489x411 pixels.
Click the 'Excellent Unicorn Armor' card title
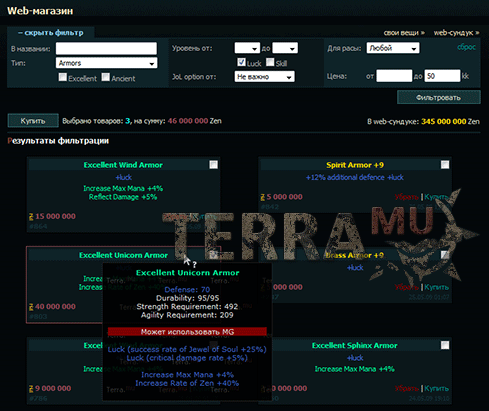coord(123,255)
